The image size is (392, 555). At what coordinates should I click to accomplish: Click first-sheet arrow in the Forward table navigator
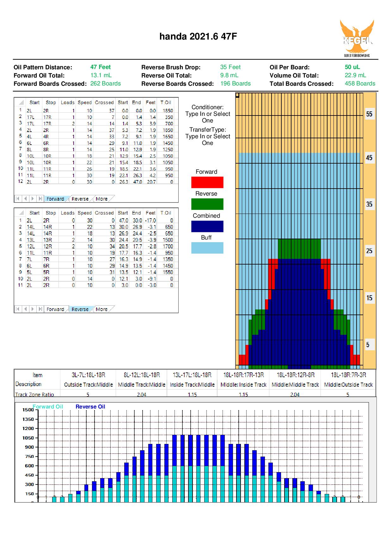coord(18,199)
